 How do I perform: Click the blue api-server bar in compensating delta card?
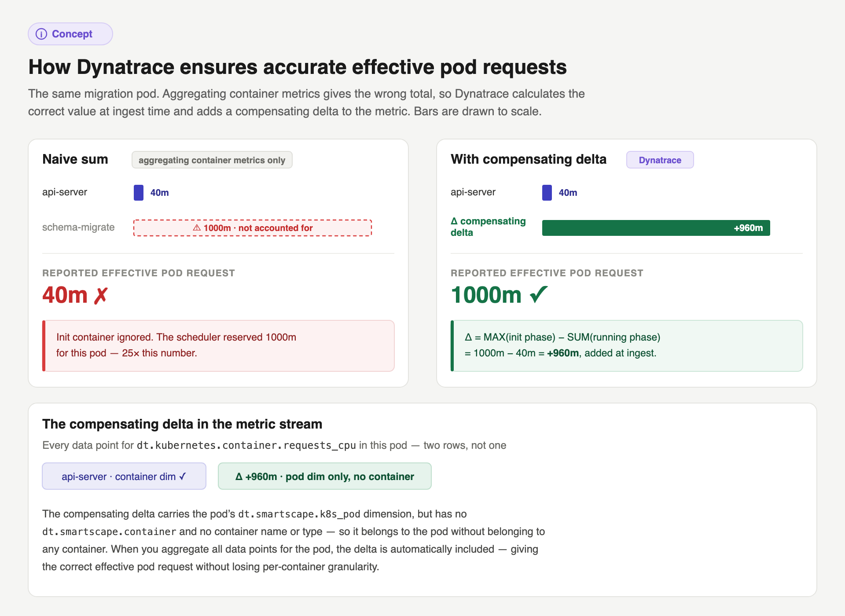click(x=547, y=193)
